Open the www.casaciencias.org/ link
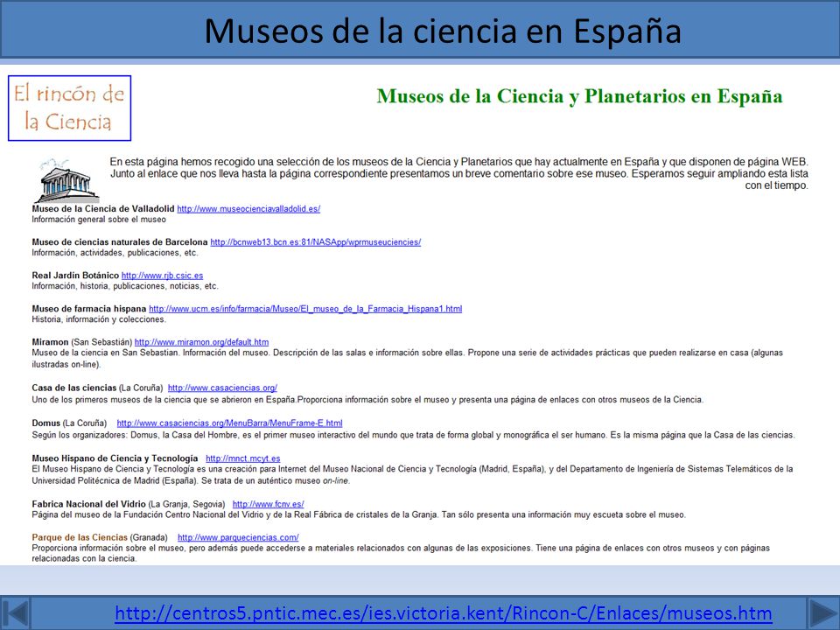The image size is (840, 630). (x=222, y=388)
